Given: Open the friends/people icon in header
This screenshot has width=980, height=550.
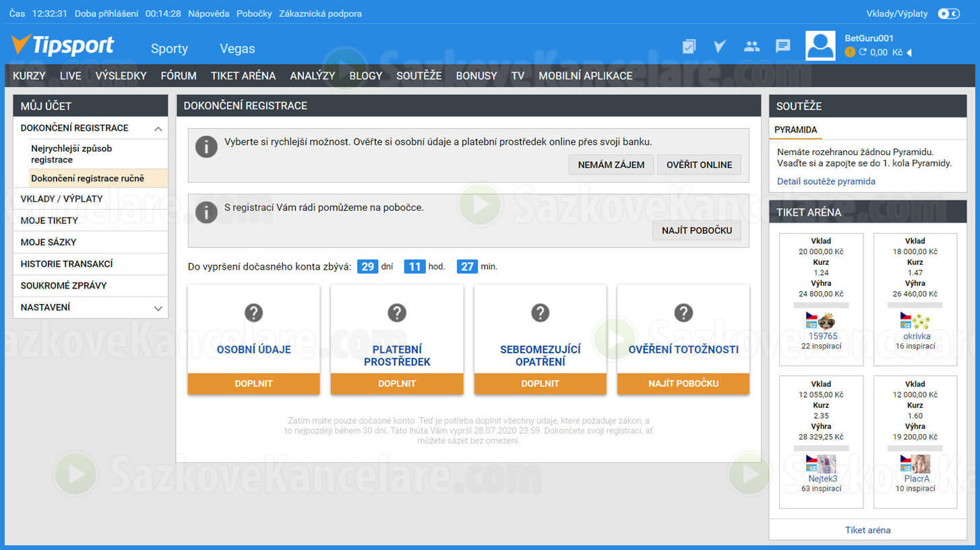Looking at the screenshot, I should click(x=752, y=46).
